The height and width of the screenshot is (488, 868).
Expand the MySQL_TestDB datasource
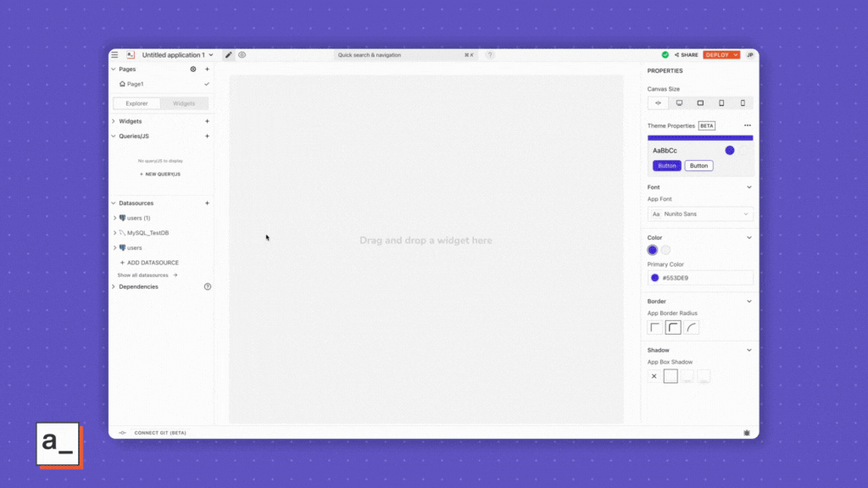[114, 233]
